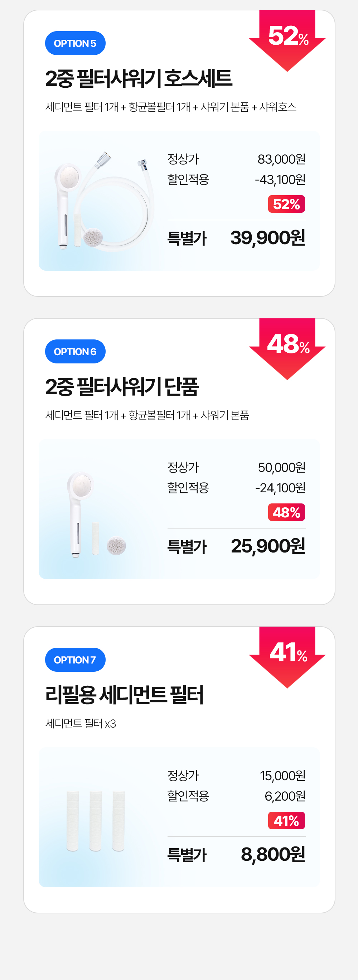Click the OPTION 7 blue badge

75,660
